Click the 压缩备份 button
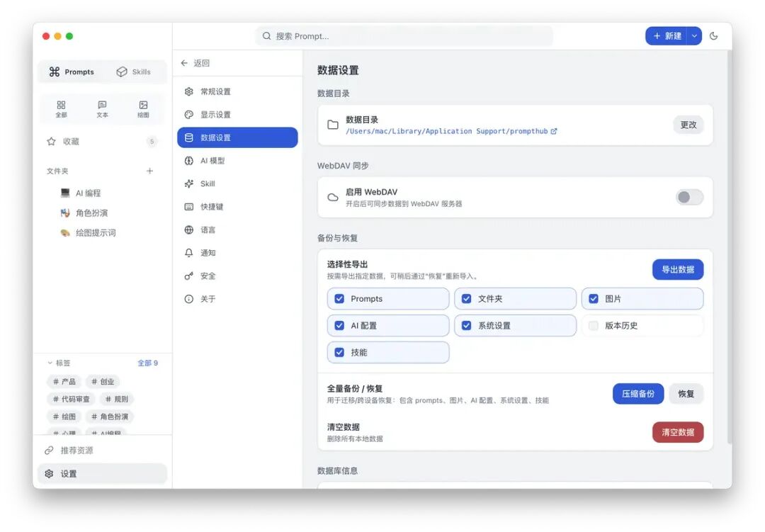The height and width of the screenshot is (532, 765). pyautogui.click(x=638, y=394)
